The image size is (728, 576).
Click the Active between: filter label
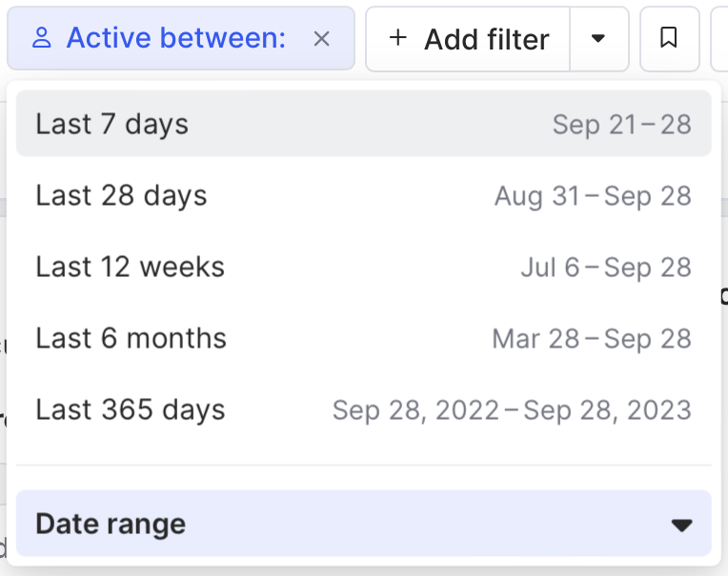coord(175,39)
